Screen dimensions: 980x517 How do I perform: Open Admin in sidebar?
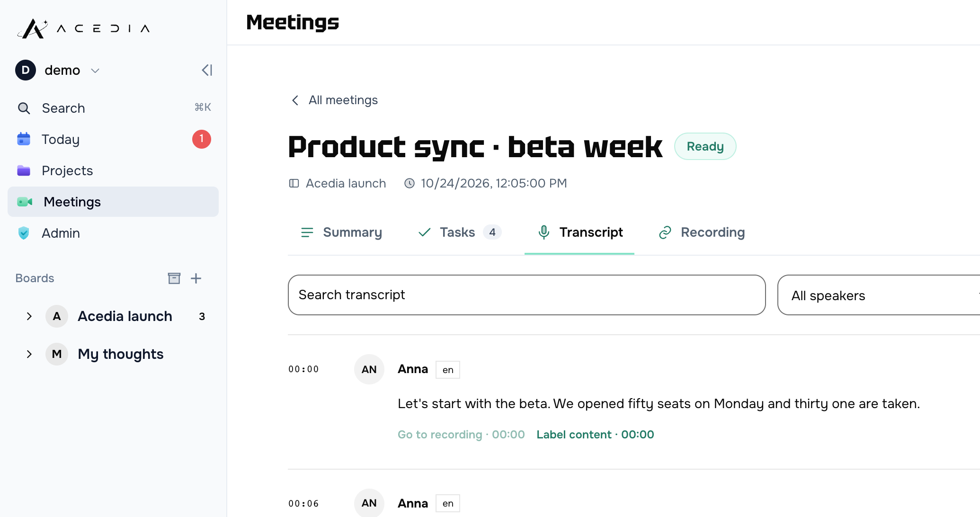pos(113,233)
